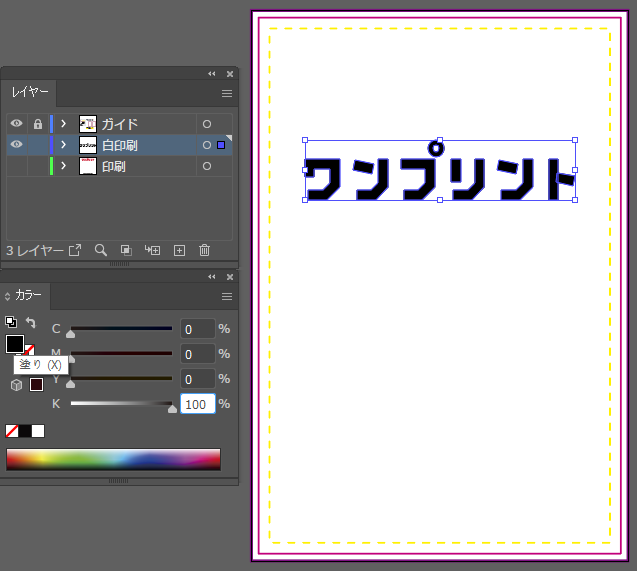
Task: Click the 印刷 layer target circle
Action: [207, 166]
